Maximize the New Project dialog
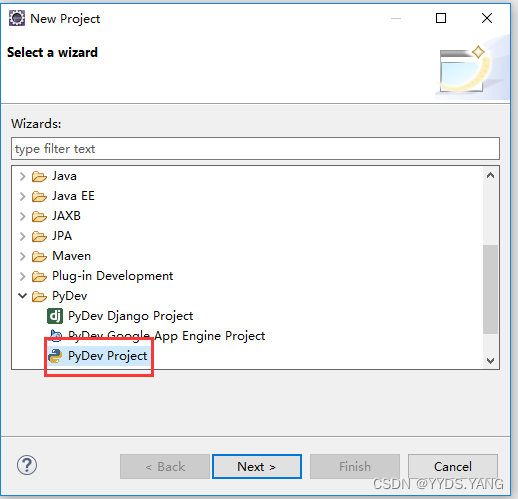Screen dimensions: 518x499 pos(441,18)
